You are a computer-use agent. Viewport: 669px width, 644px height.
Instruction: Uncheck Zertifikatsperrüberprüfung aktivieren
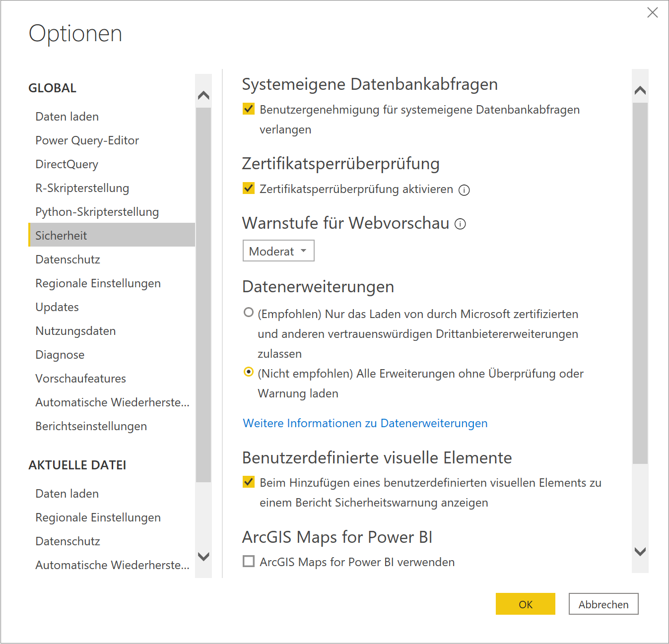[249, 188]
